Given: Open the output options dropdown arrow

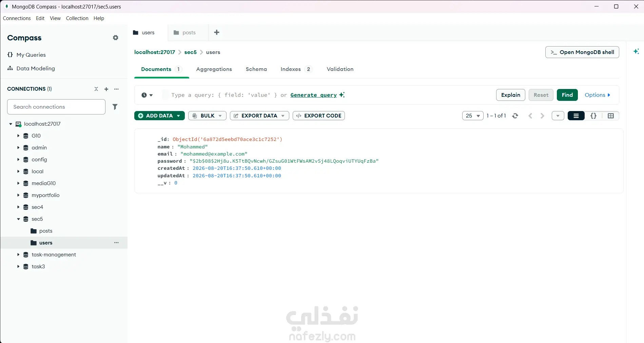Looking at the screenshot, I should pyautogui.click(x=558, y=116).
